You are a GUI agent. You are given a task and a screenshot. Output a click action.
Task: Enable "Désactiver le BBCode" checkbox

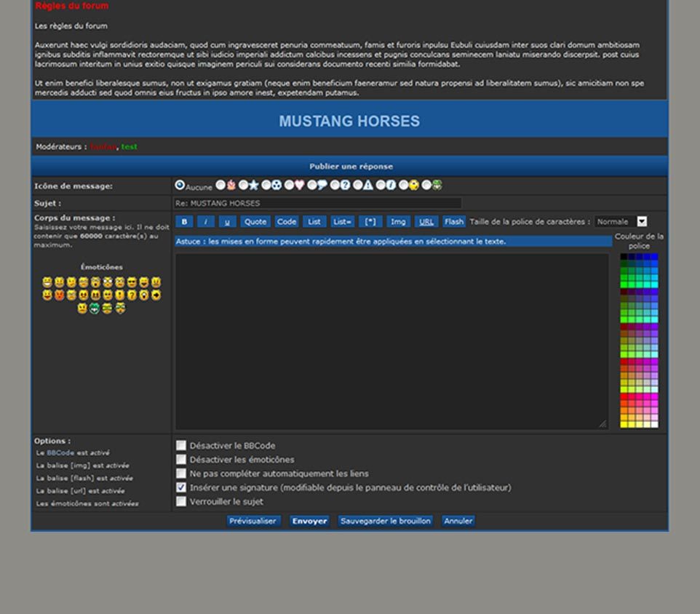[x=181, y=445]
